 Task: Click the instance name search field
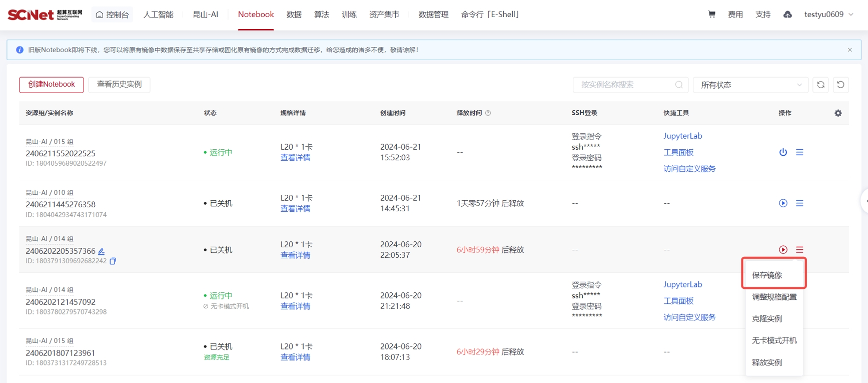625,85
